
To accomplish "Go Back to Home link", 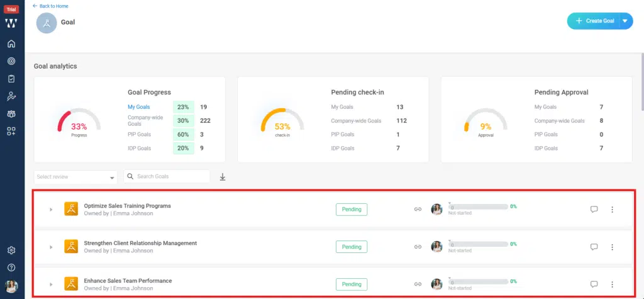I will [50, 6].
